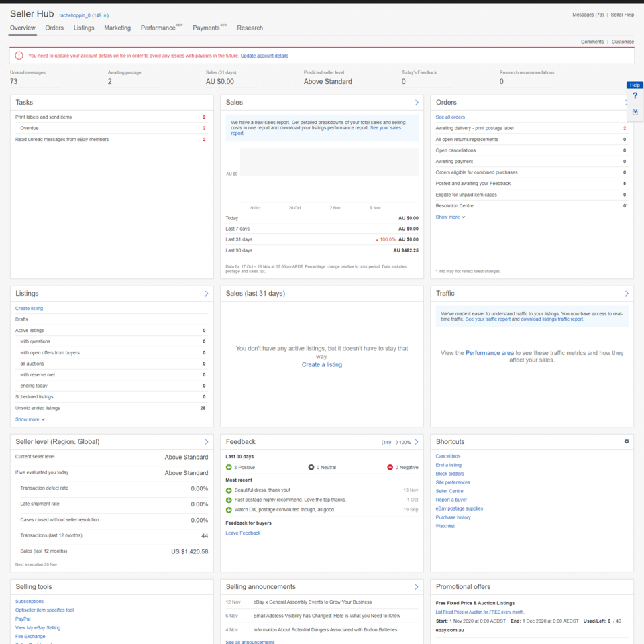Open Cancel bids shortcut
Image resolution: width=644 pixels, height=644 pixels.
(x=448, y=456)
